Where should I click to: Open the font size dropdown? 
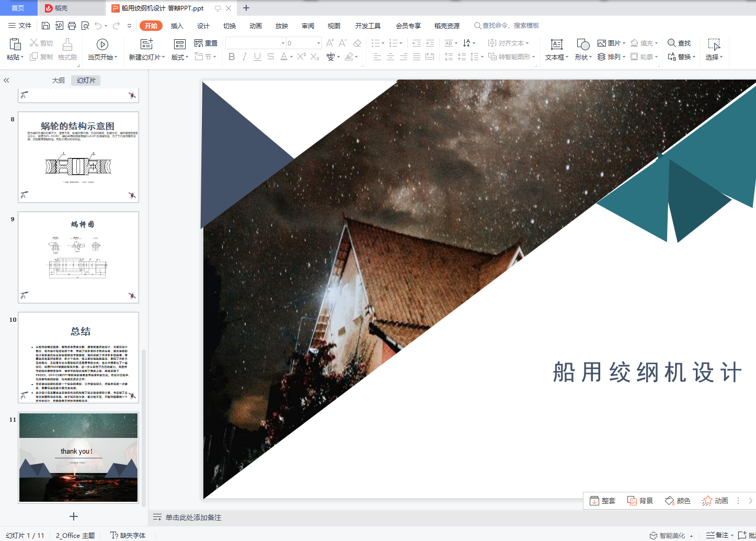(x=318, y=43)
